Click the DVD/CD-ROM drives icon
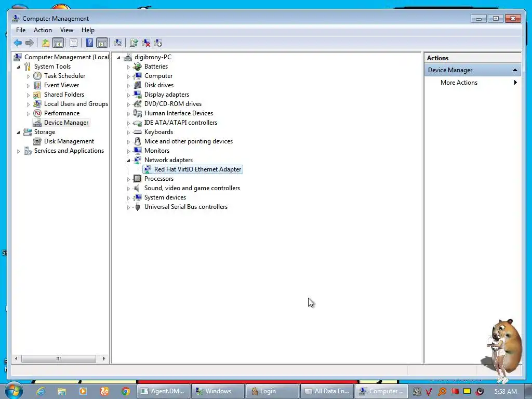This screenshot has height=399, width=532. pos(137,104)
